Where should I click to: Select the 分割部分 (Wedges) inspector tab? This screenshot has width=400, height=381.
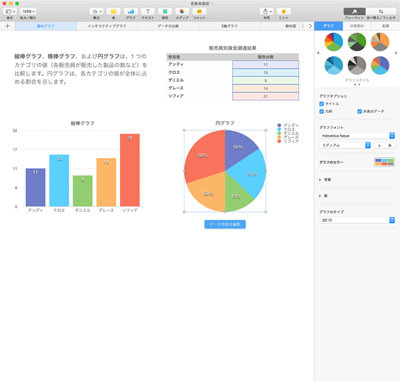pos(357,26)
